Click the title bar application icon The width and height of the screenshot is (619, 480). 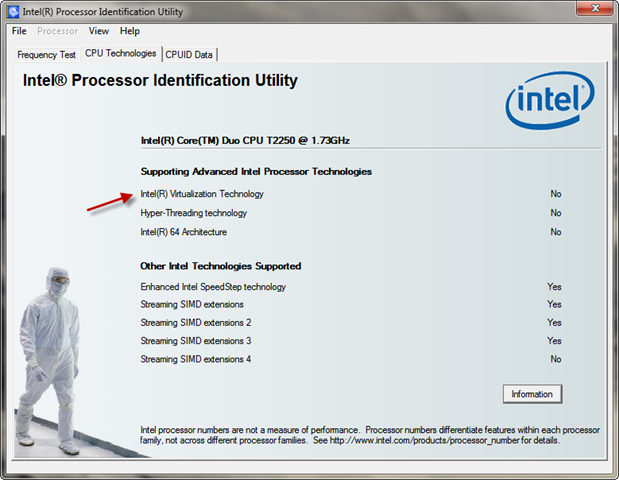(13, 11)
